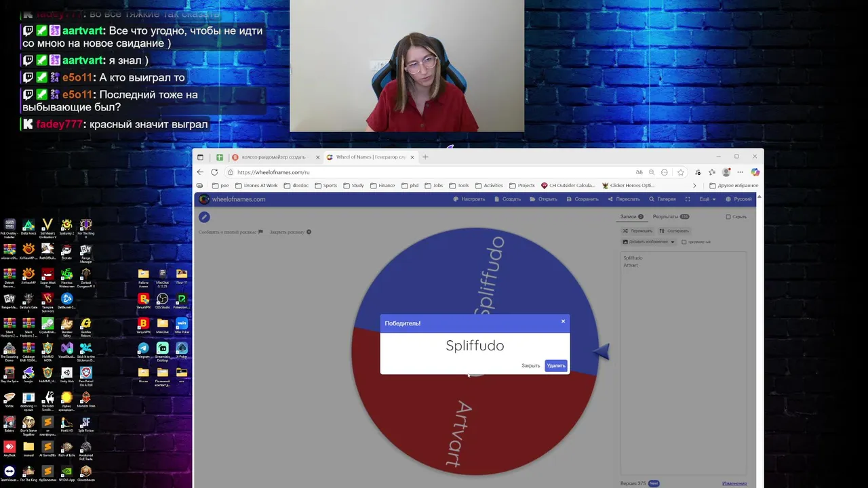Open the Drones At Work bookmark folder
Screen dimensions: 868x488
pyautogui.click(x=256, y=185)
